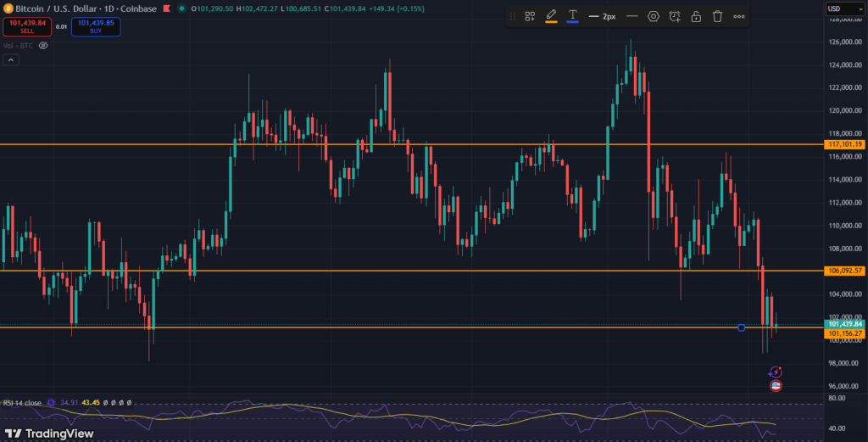Toggle visibility of Vol BTC indicator
Screen dimensions: 868x442
pos(43,46)
